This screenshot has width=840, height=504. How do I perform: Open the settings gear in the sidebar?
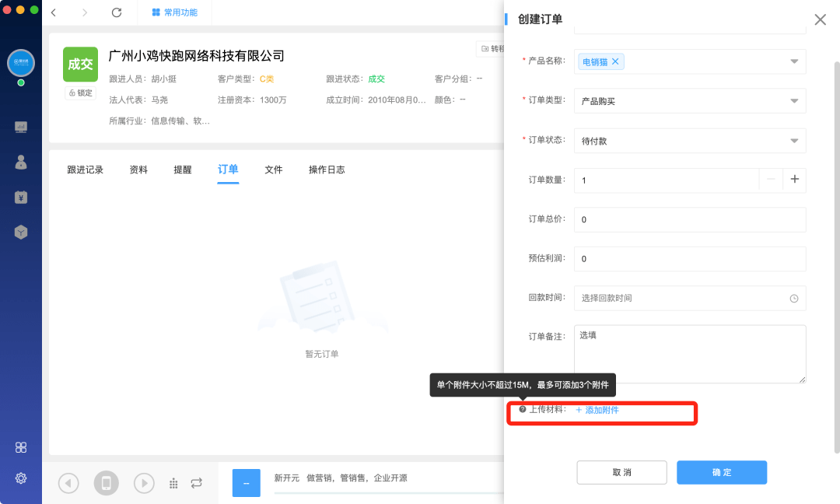(x=21, y=478)
